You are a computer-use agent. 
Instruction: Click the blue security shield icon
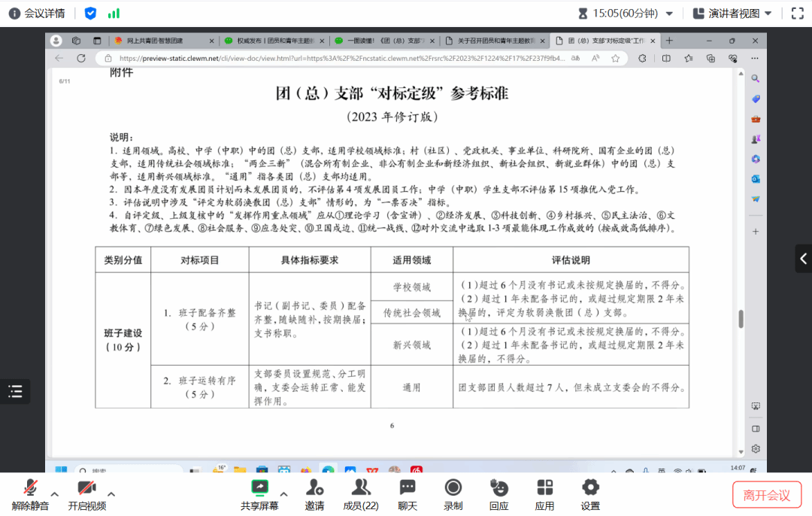click(90, 14)
